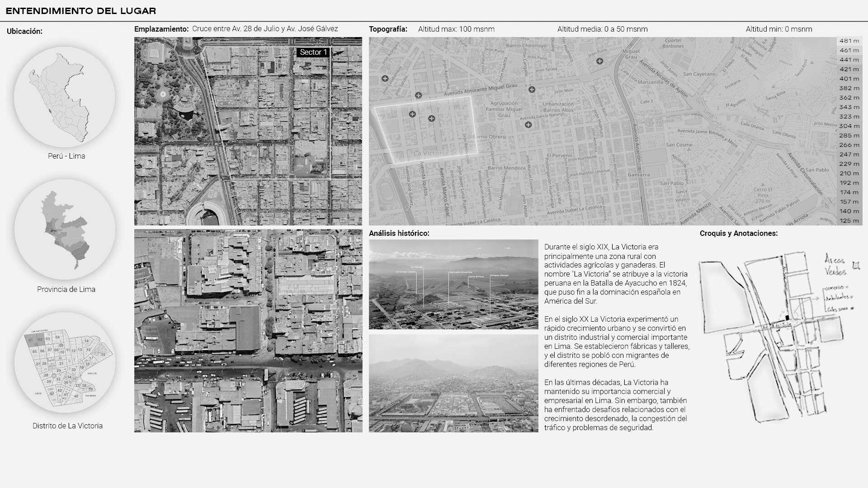Select the 481 m value in elevation legend

[849, 41]
